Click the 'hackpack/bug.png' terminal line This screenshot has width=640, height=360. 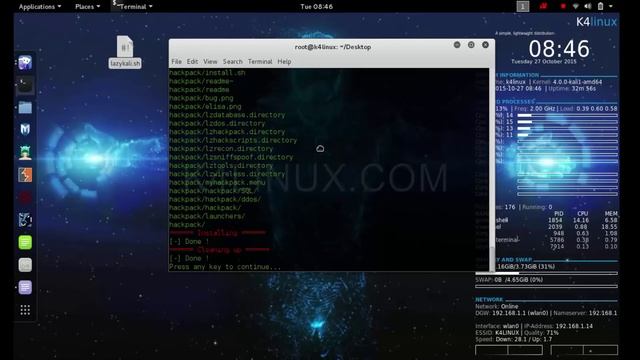pos(201,98)
